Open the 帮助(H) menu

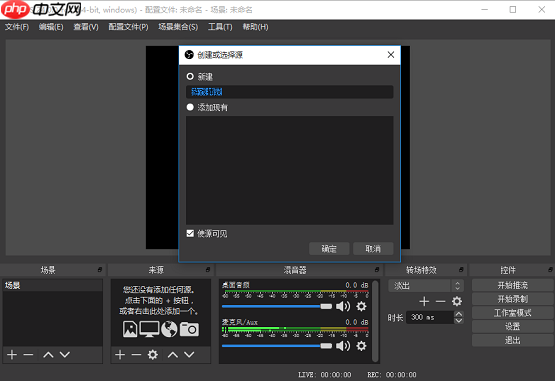255,27
